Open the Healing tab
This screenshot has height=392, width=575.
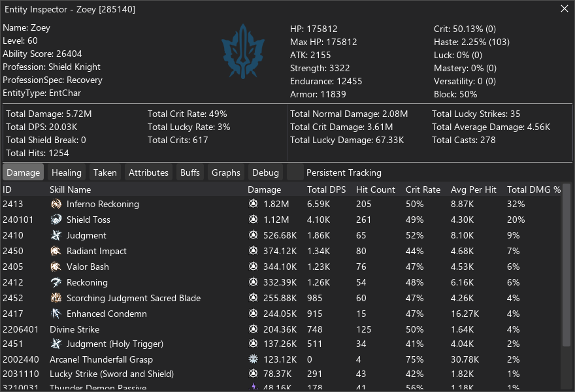point(67,172)
